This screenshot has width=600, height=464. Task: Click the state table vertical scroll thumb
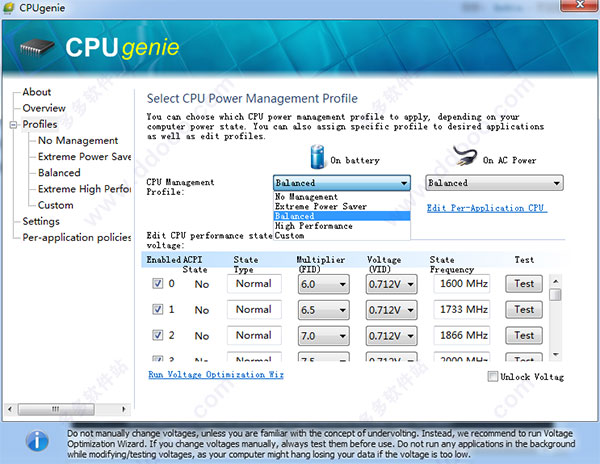(x=556, y=295)
